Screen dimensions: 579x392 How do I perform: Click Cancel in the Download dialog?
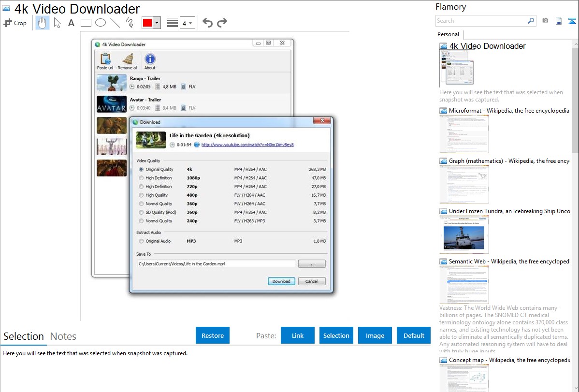tap(312, 281)
